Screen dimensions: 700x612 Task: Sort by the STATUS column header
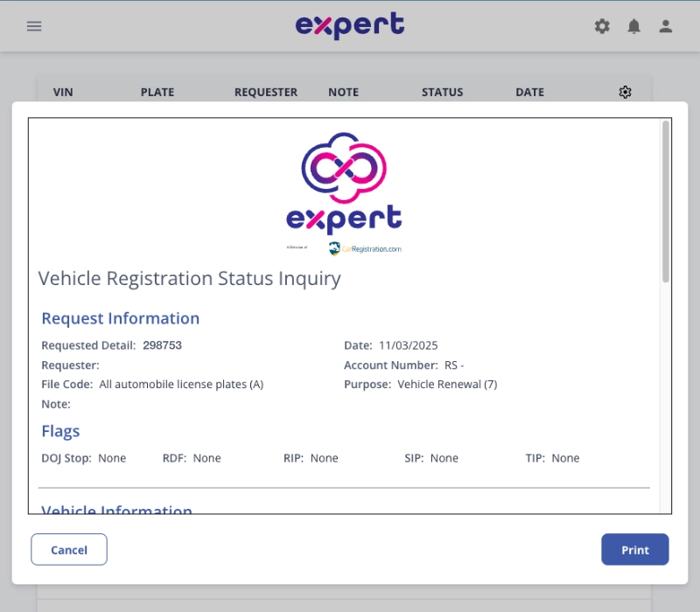443,92
